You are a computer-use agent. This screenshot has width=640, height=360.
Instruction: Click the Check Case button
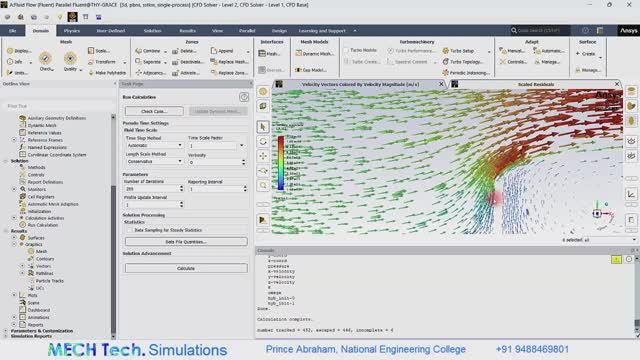click(154, 111)
